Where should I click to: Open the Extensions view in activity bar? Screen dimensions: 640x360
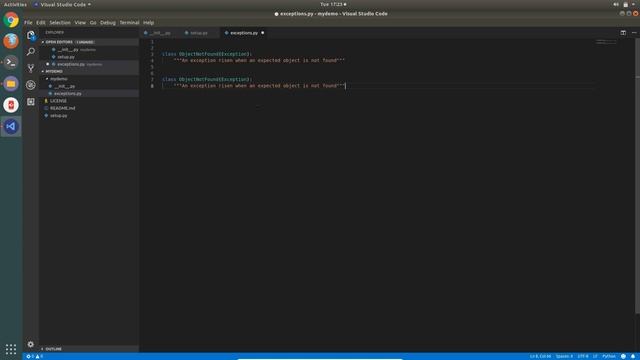[31, 102]
